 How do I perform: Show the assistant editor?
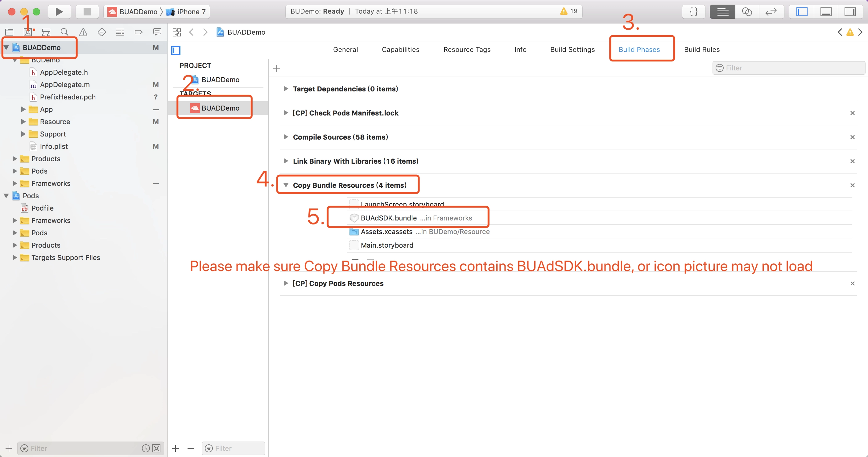[747, 11]
